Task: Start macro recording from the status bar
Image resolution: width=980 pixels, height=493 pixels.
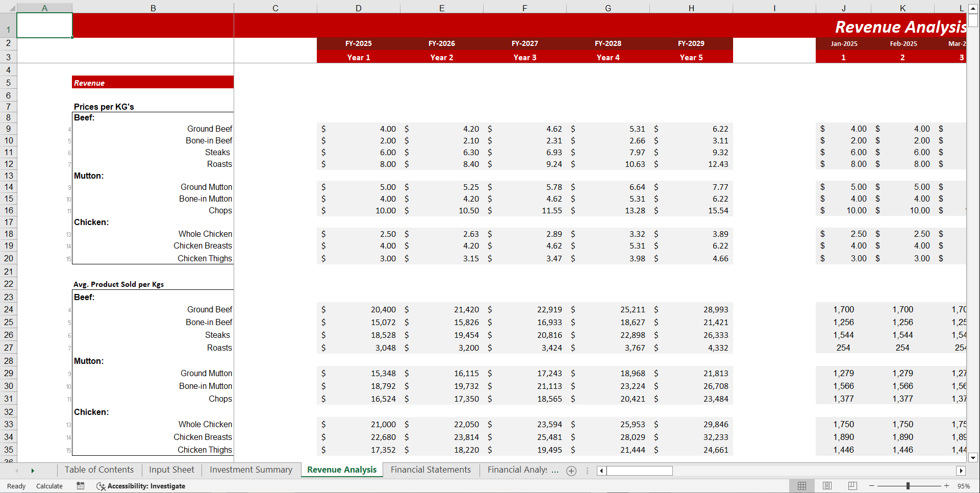Action: click(x=80, y=486)
